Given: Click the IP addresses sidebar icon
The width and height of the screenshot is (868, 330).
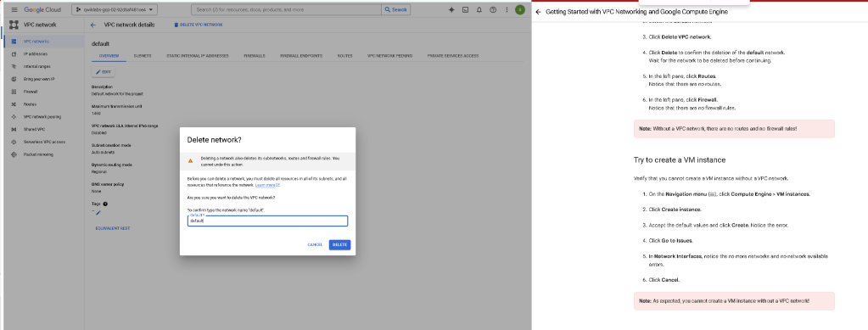Looking at the screenshot, I should point(14,54).
